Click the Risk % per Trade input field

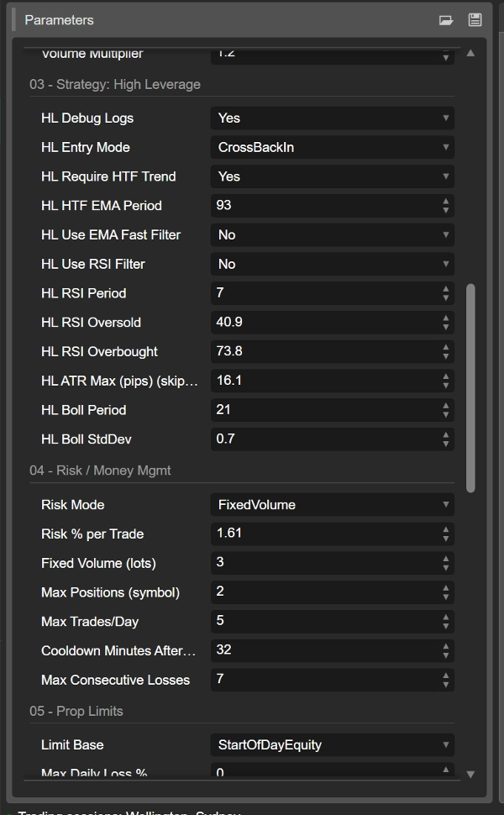pyautogui.click(x=323, y=534)
